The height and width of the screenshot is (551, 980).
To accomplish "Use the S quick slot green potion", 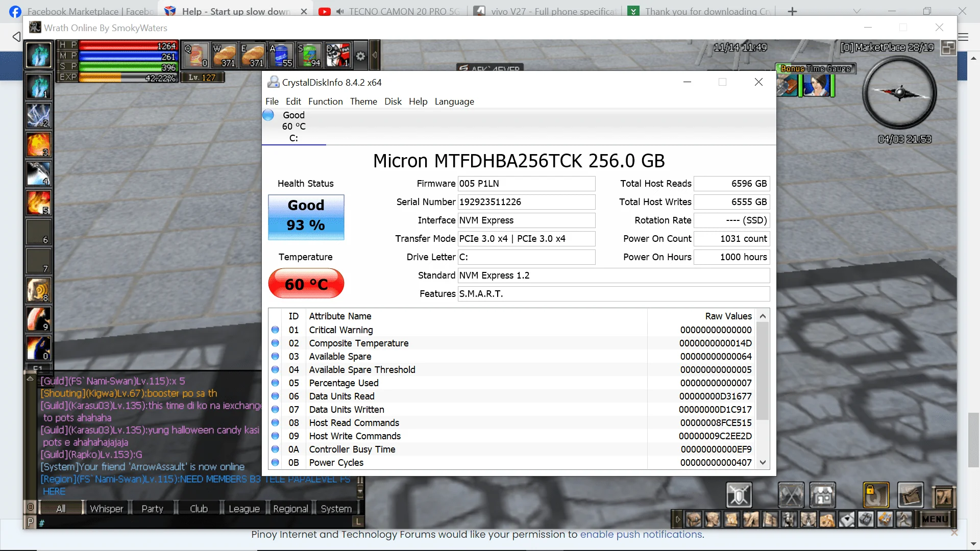I will click(x=309, y=55).
